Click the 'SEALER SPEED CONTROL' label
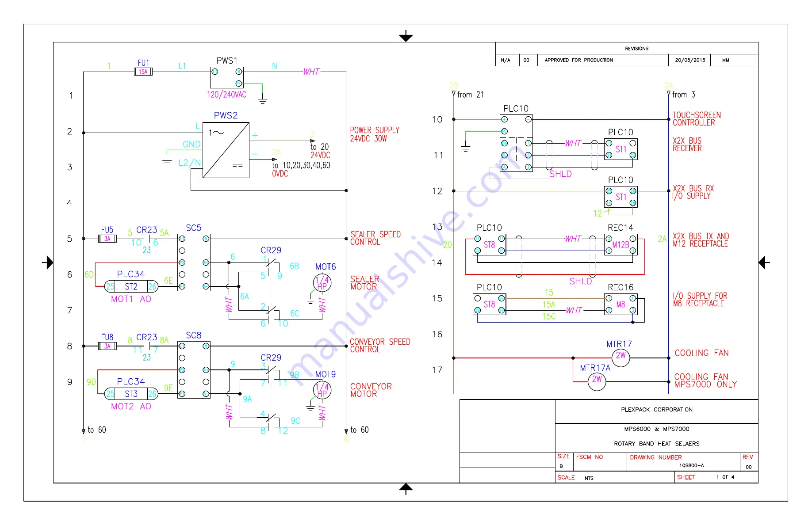812x525 pixels. tap(375, 238)
